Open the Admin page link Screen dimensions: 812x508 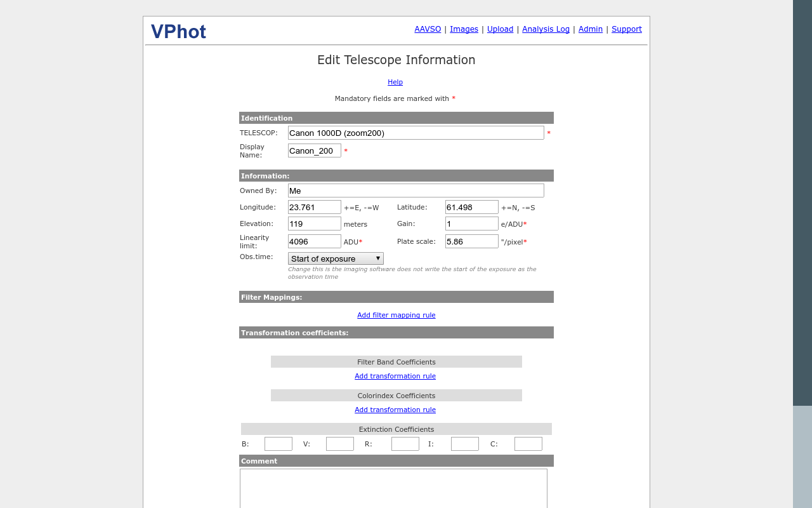pos(590,29)
